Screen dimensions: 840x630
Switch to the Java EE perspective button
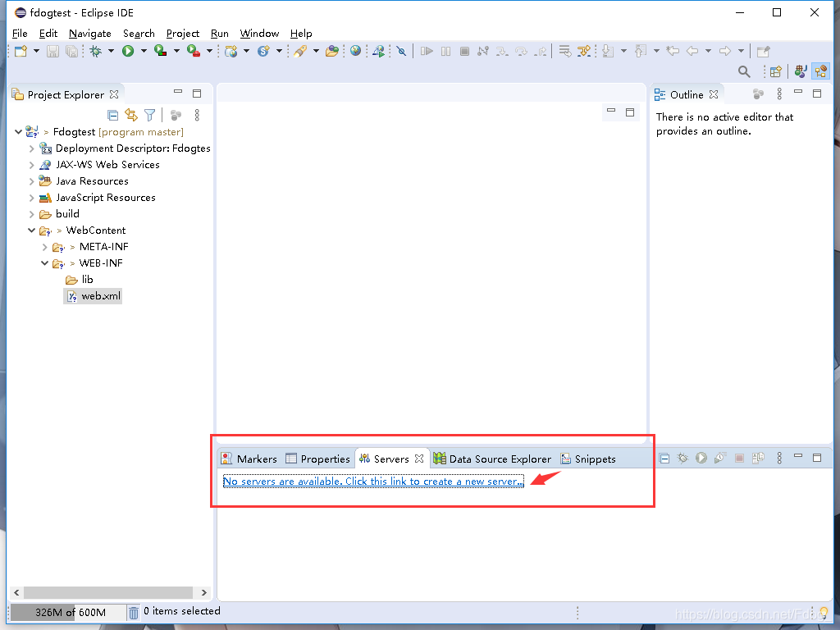(820, 71)
